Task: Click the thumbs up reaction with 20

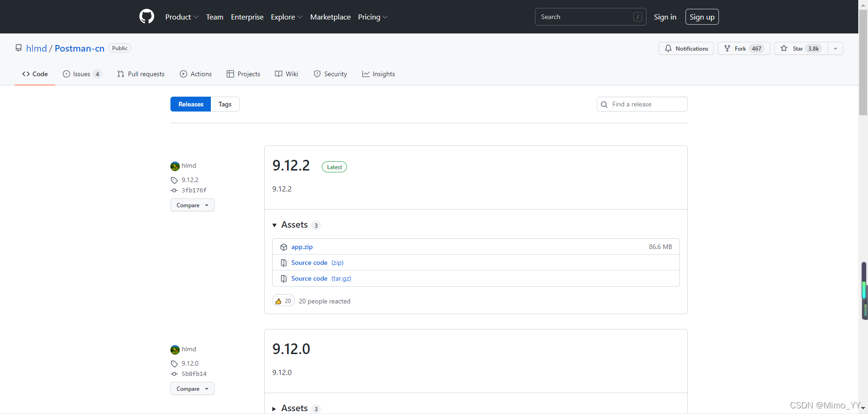Action: click(x=283, y=301)
